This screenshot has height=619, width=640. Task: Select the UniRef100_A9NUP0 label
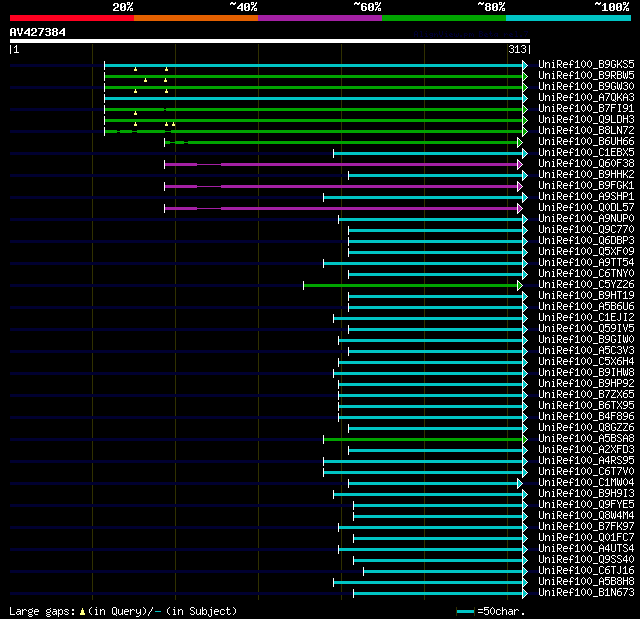pos(586,219)
